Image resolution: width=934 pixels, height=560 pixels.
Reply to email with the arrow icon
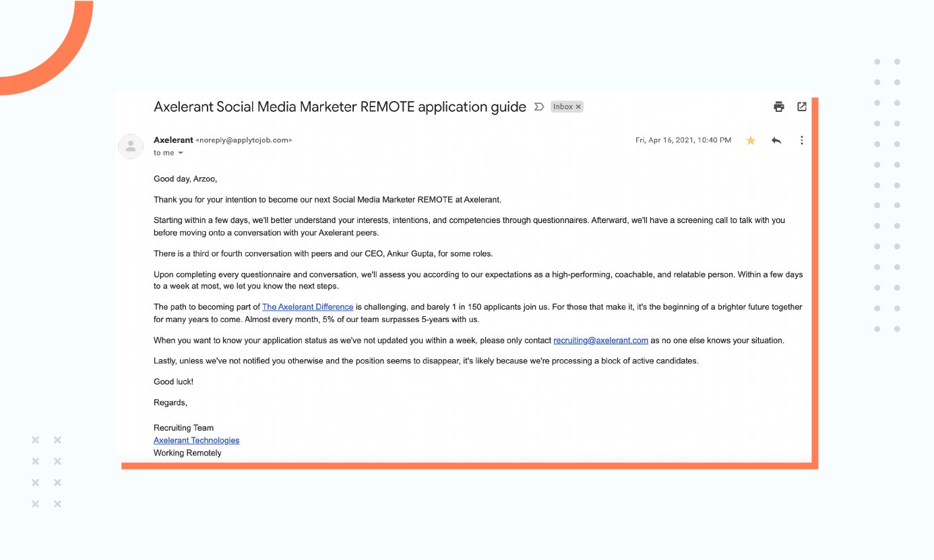[x=776, y=140]
